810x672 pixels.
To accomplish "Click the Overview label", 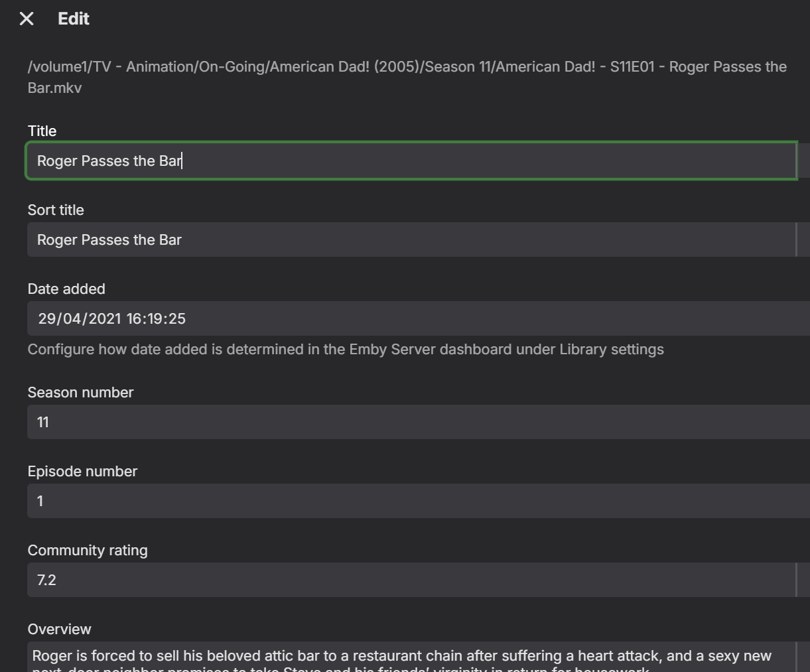I will coord(59,629).
